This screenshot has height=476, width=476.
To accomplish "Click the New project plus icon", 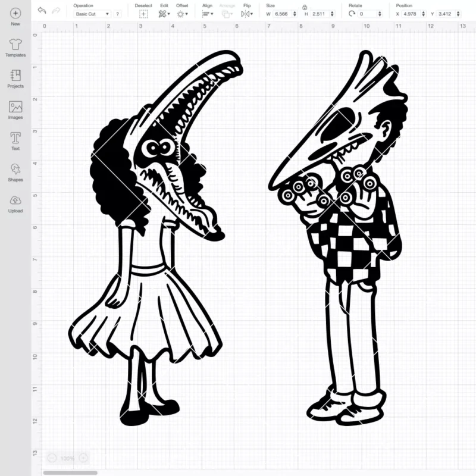I will pos(15,13).
